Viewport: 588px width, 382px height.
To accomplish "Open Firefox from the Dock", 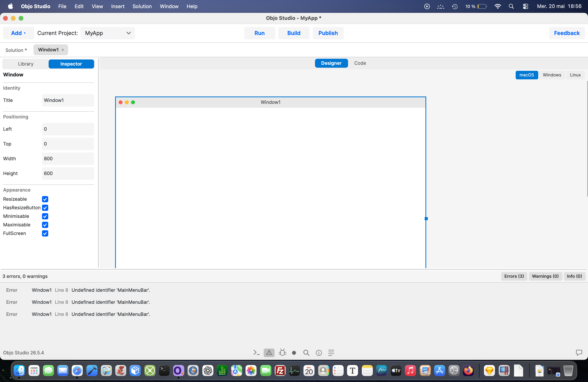I will tap(468, 371).
